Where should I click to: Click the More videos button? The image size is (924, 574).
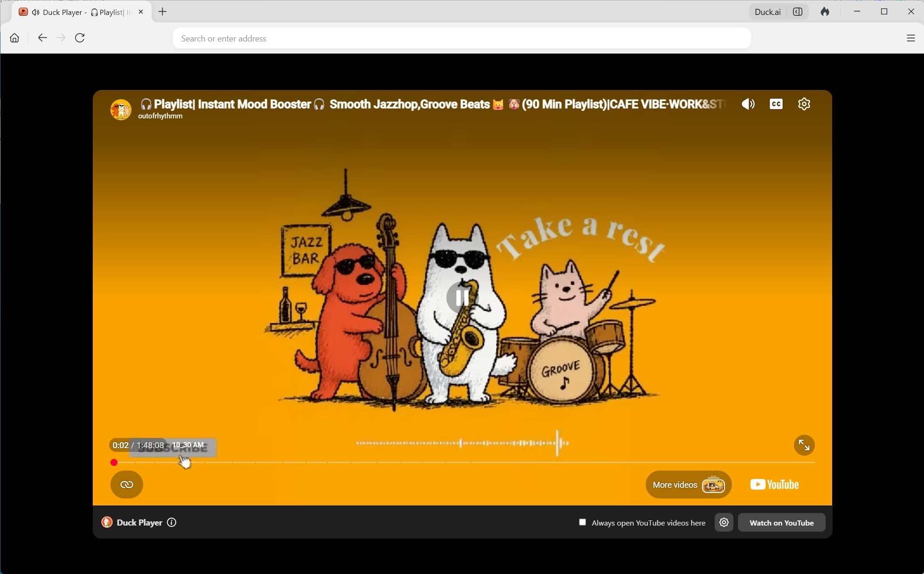pyautogui.click(x=689, y=485)
